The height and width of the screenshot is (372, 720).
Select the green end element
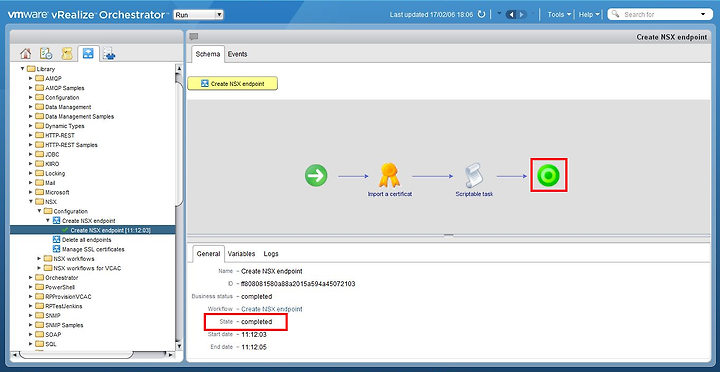tap(549, 175)
